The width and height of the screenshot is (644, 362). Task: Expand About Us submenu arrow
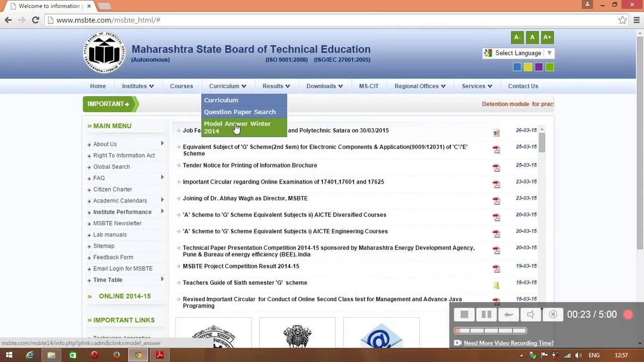[x=162, y=144]
